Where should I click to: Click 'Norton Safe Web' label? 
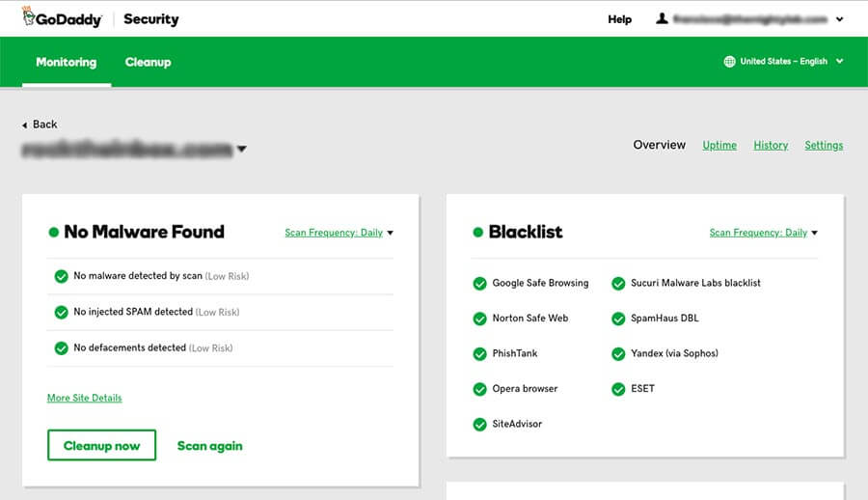pos(530,319)
